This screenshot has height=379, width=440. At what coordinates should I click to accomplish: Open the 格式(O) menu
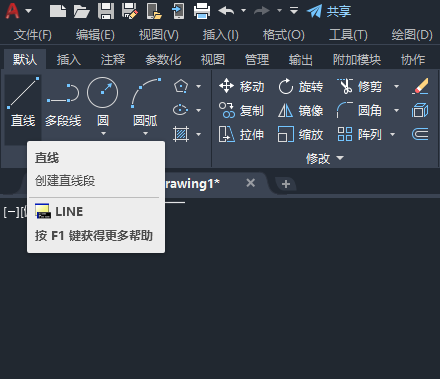click(284, 35)
